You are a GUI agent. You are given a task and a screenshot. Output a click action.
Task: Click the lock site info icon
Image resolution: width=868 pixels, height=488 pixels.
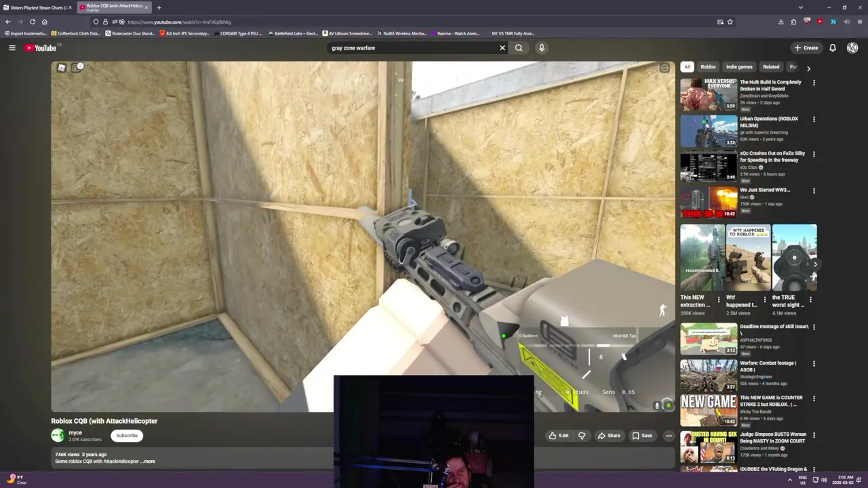(105, 22)
